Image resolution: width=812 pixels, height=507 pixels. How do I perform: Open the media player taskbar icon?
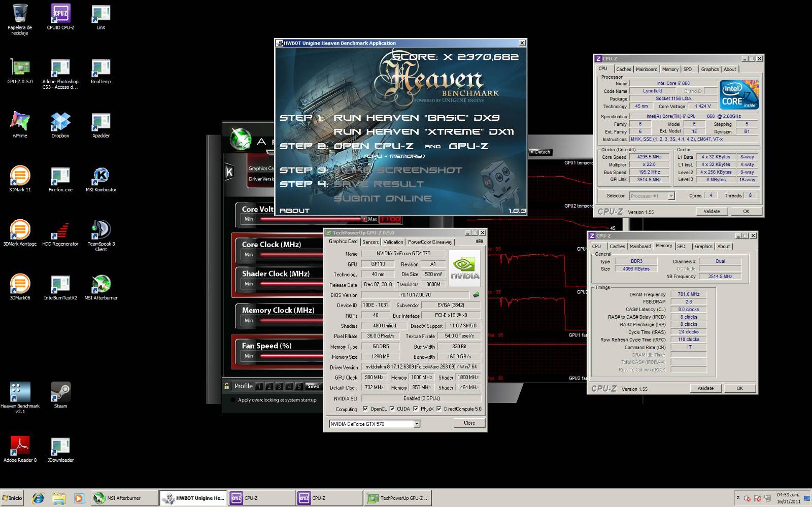point(79,498)
